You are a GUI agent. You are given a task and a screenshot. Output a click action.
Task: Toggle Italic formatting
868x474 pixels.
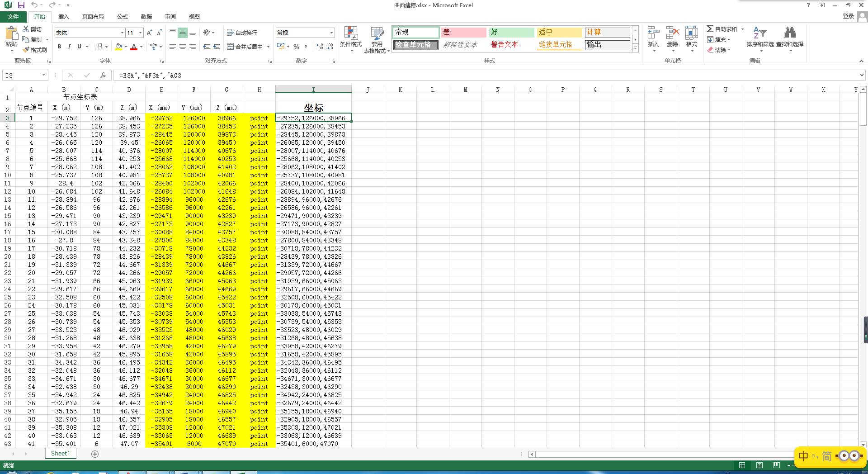coord(69,47)
